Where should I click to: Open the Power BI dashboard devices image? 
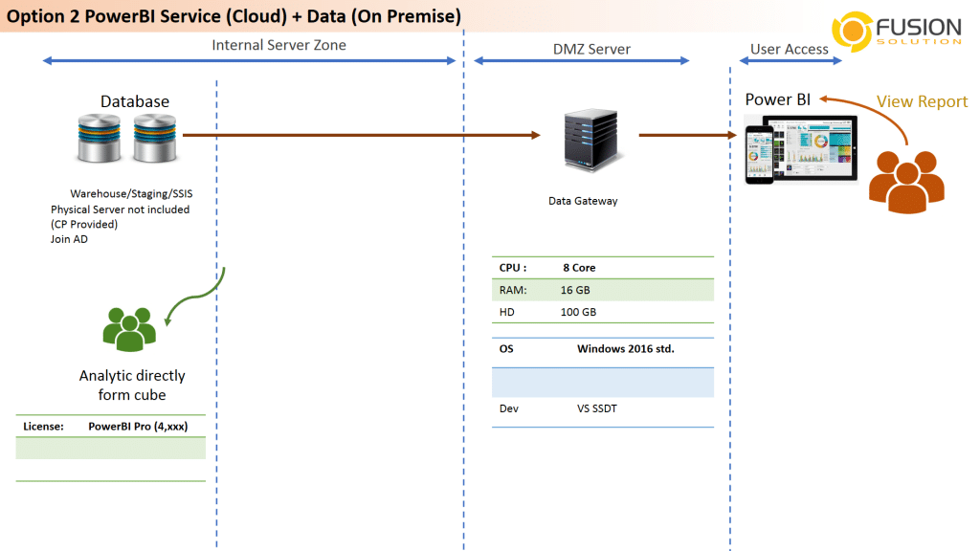801,149
